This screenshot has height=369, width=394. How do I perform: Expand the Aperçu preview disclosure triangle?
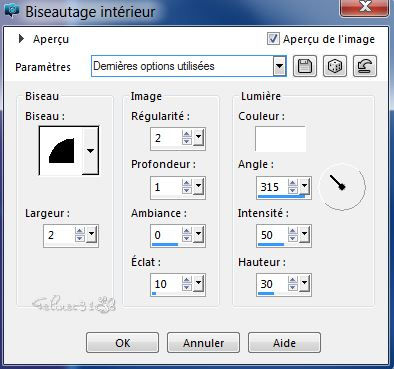click(x=21, y=39)
